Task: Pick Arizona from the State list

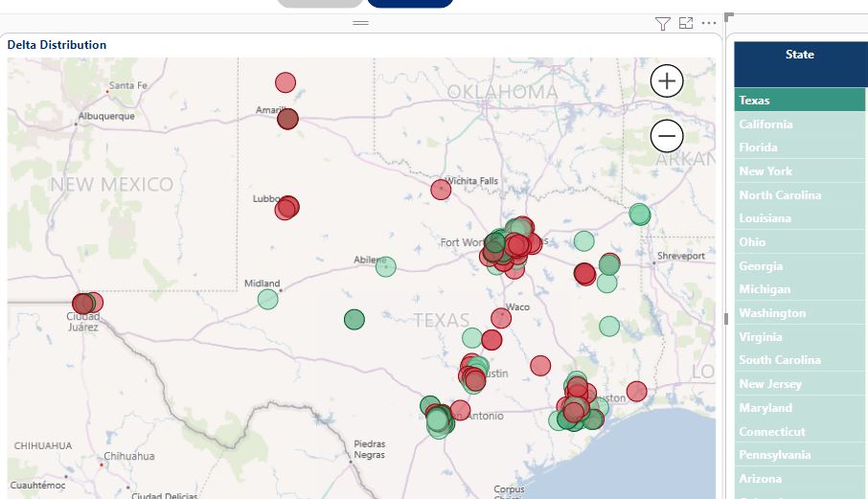Action: coord(799,478)
